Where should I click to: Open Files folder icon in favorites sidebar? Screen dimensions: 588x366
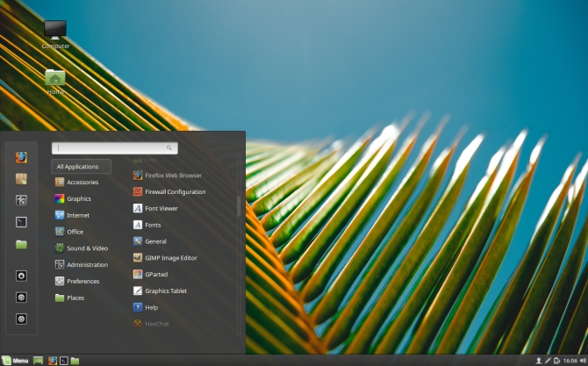point(21,244)
